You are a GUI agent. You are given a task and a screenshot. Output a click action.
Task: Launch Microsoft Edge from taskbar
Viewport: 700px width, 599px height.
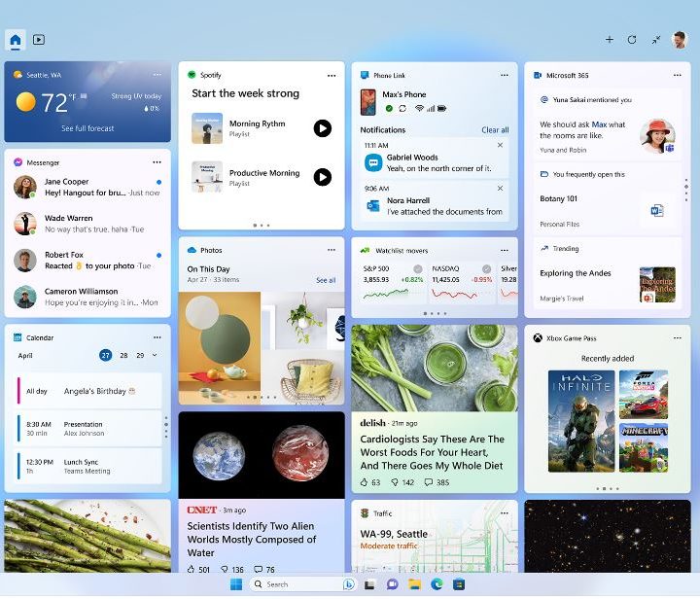[x=437, y=584]
